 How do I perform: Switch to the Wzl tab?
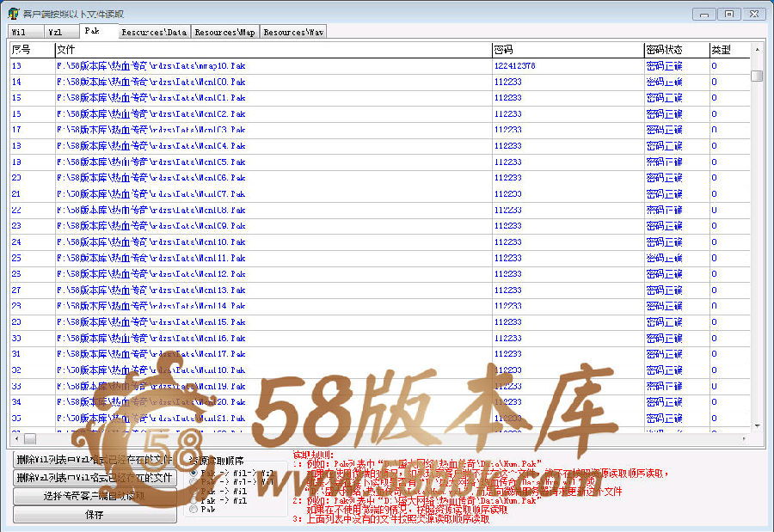tap(62, 32)
